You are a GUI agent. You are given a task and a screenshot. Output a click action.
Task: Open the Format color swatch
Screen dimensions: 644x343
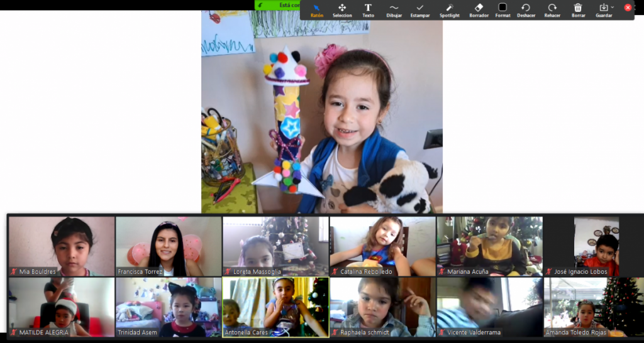[x=502, y=8]
